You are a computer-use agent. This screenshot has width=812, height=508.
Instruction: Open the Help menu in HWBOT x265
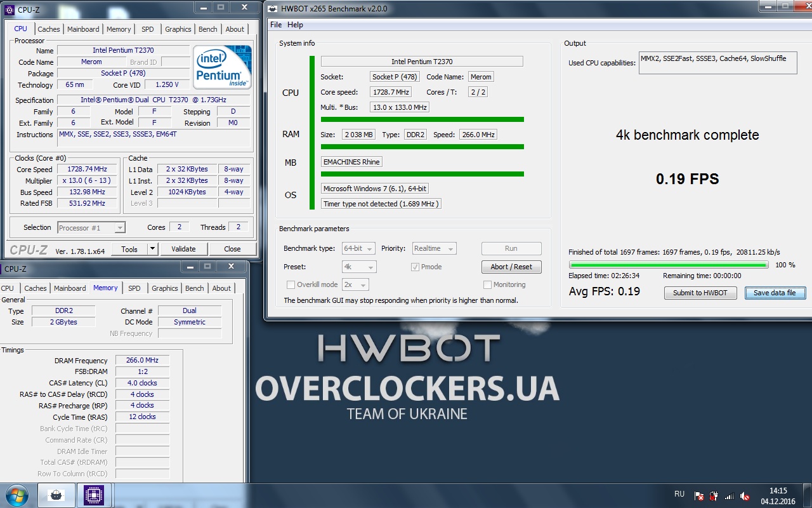tap(295, 25)
